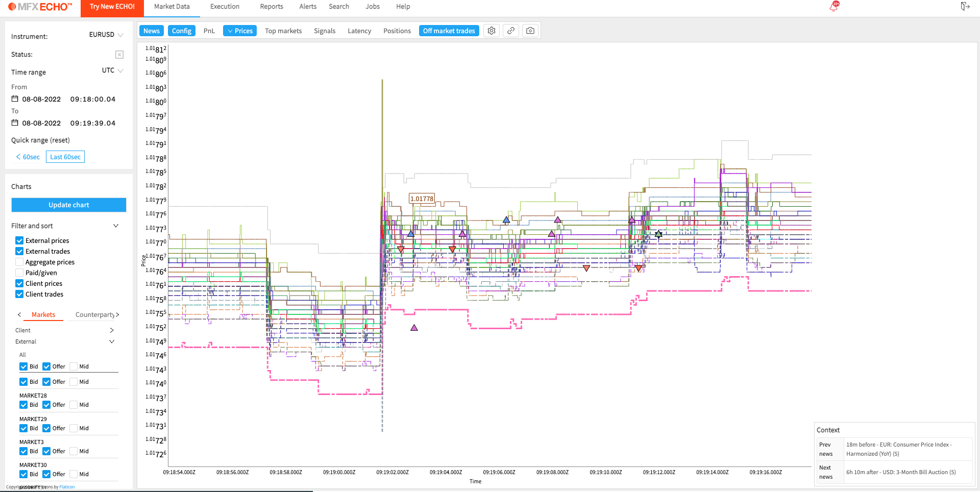980x492 pixels.
Task: Collapse the External markets group
Action: 112,341
